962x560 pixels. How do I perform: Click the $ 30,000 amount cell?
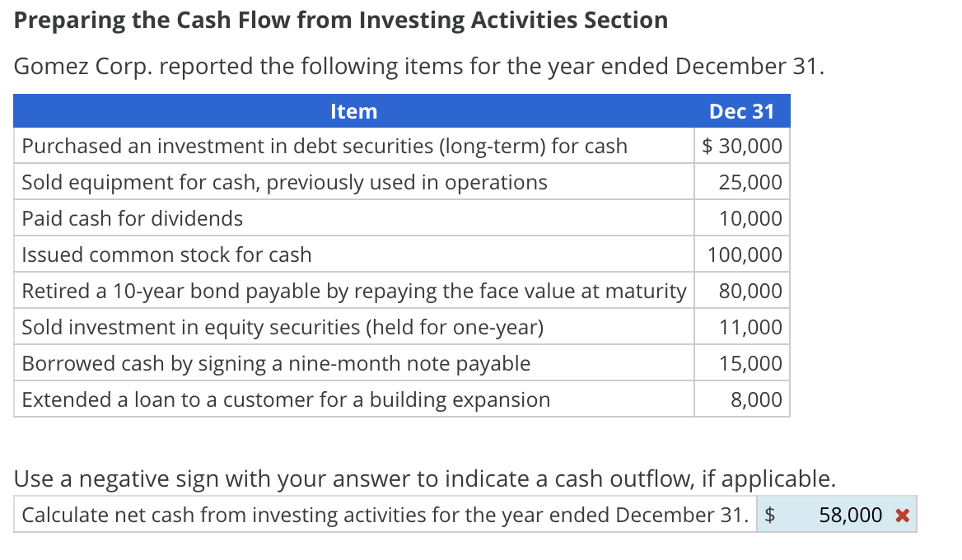pyautogui.click(x=741, y=147)
